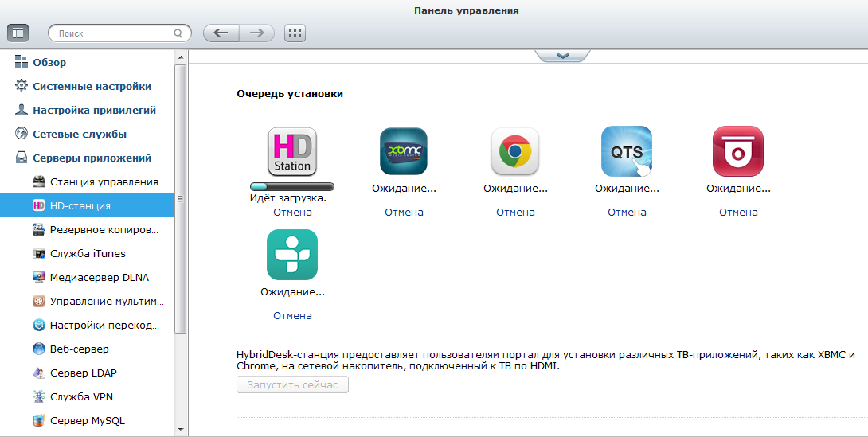Select HD-станция in sidebar

[86, 205]
